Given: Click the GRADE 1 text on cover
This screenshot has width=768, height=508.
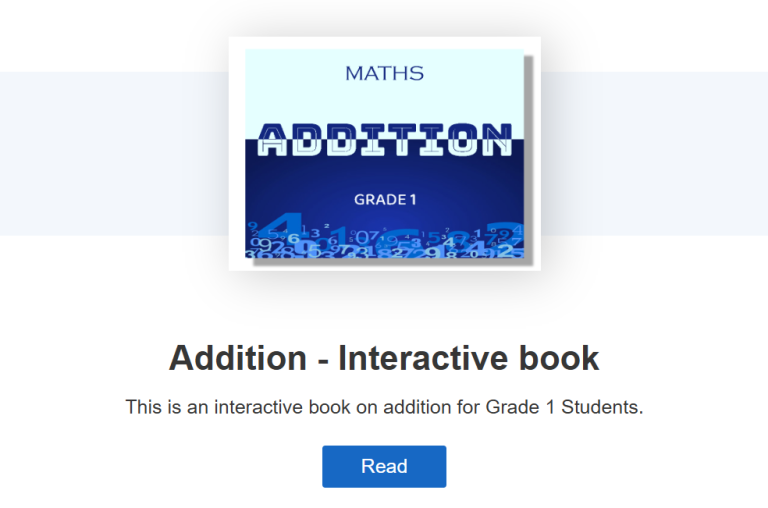Looking at the screenshot, I should pyautogui.click(x=385, y=199).
